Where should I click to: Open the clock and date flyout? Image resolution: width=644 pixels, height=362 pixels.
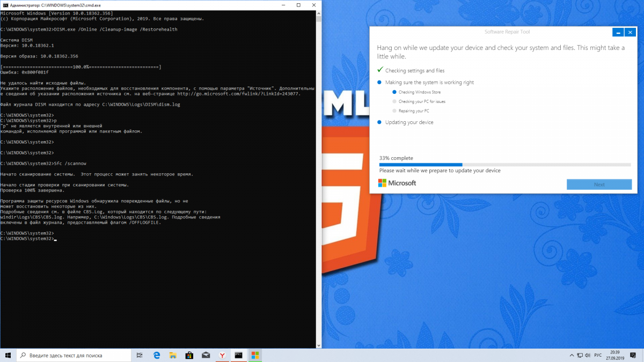(616, 355)
